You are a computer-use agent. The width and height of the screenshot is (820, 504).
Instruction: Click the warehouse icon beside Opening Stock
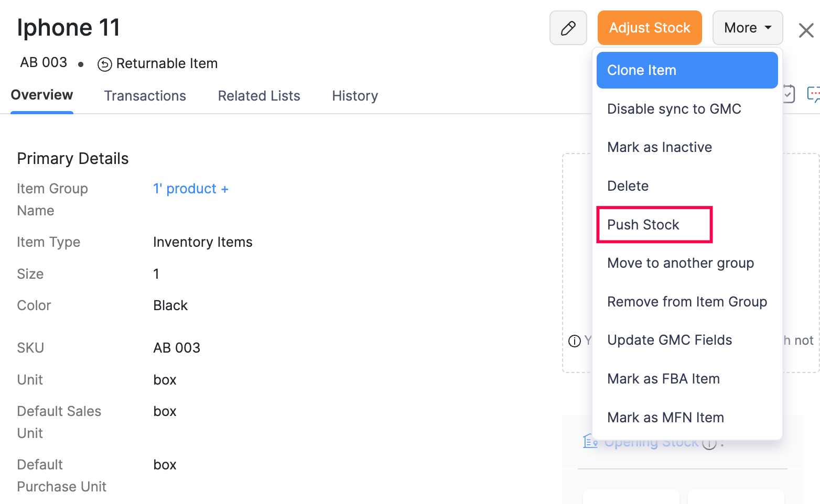(x=590, y=442)
